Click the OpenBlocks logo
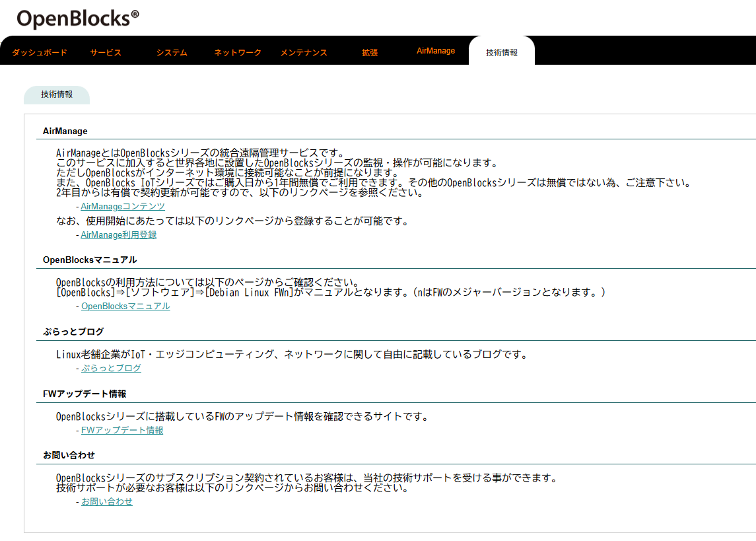The height and width of the screenshot is (541, 756). [78, 18]
